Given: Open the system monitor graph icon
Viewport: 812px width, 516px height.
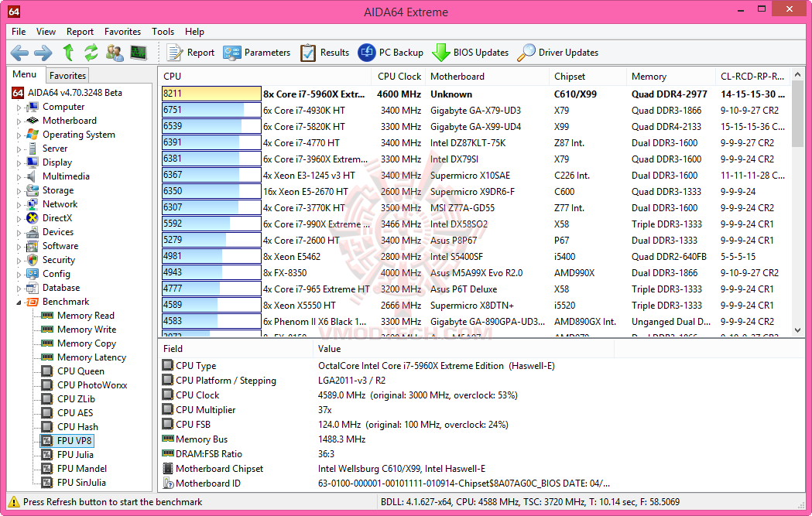Looking at the screenshot, I should point(139,53).
